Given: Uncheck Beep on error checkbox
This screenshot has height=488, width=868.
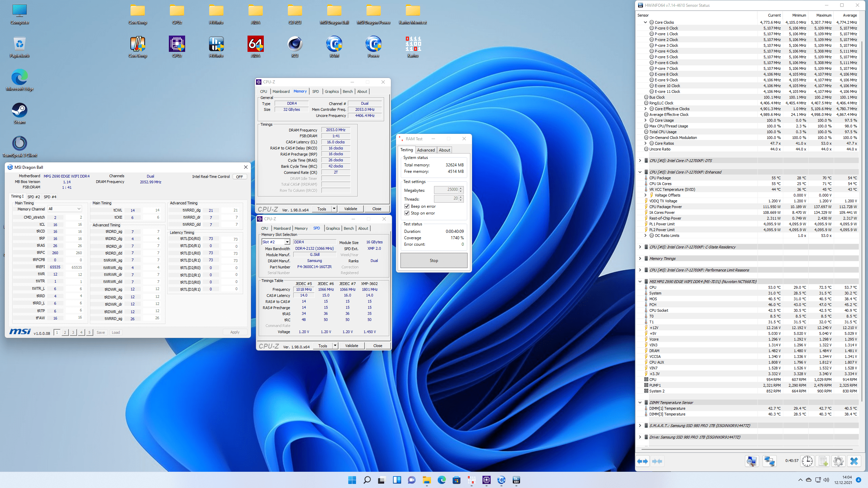Looking at the screenshot, I should [407, 206].
